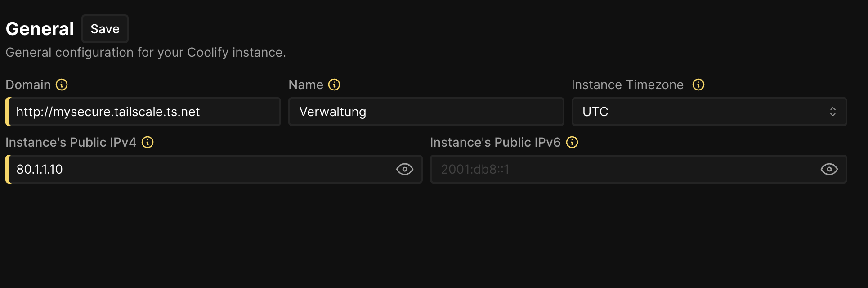Toggle visibility of the Public IPv4 address
868x288 pixels.
click(x=404, y=169)
